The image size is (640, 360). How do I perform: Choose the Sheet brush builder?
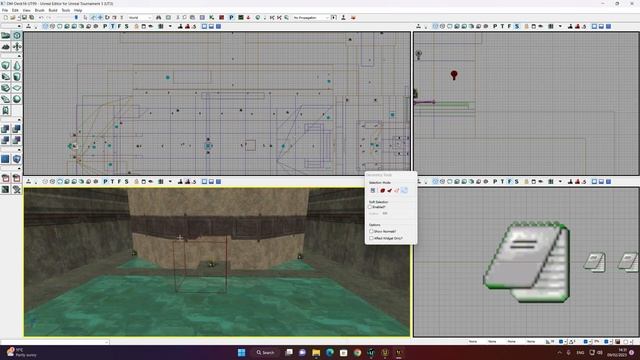[17, 88]
